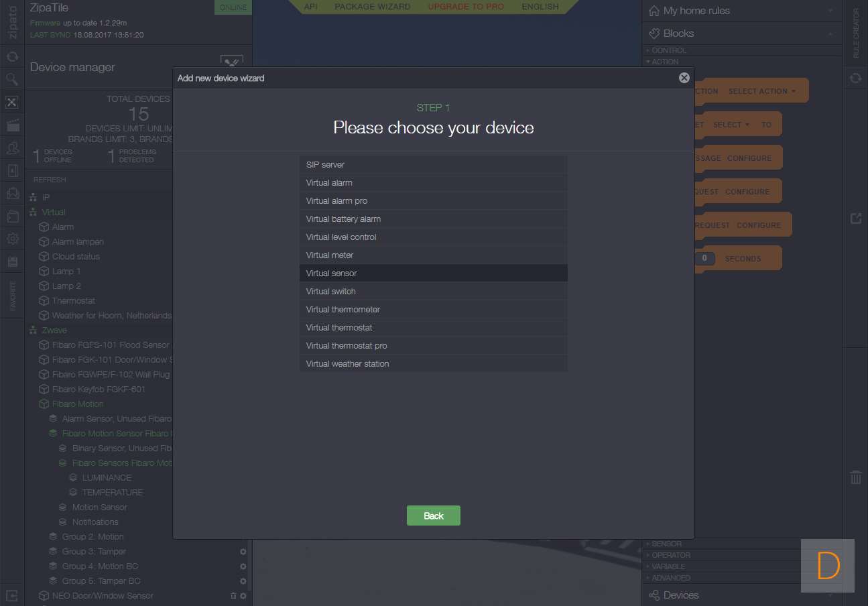Click the synchronize icon in left sidebar
This screenshot has height=606, width=868.
[x=12, y=57]
